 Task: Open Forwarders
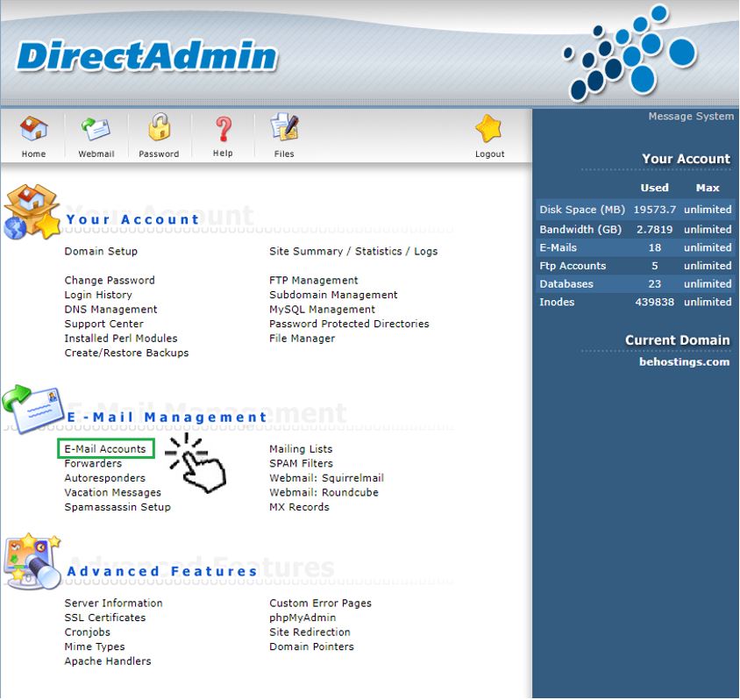(93, 463)
